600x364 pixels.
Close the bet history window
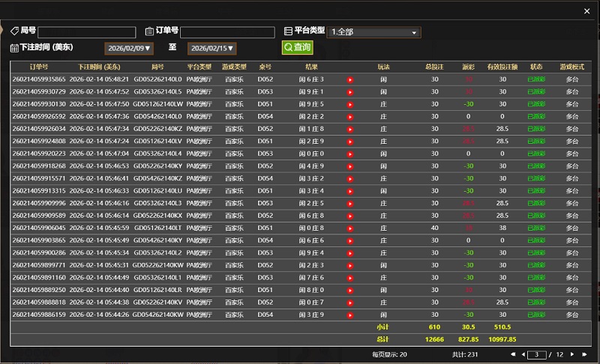586,10
